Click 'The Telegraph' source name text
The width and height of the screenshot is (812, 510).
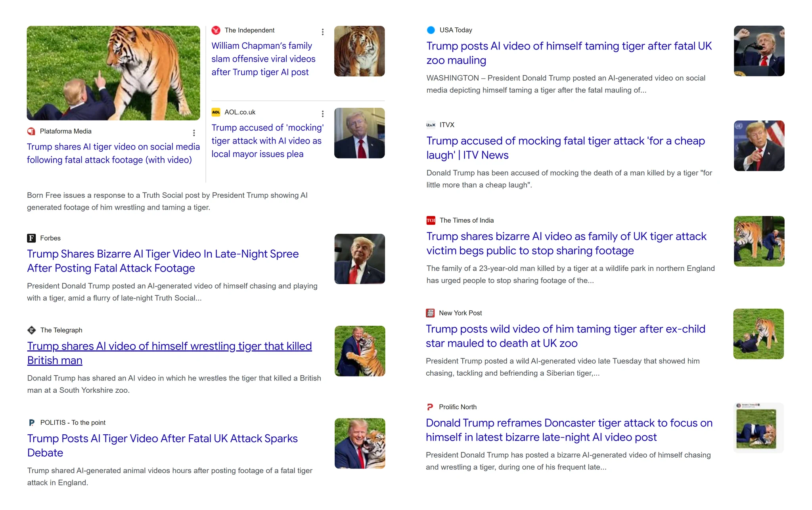[61, 330]
